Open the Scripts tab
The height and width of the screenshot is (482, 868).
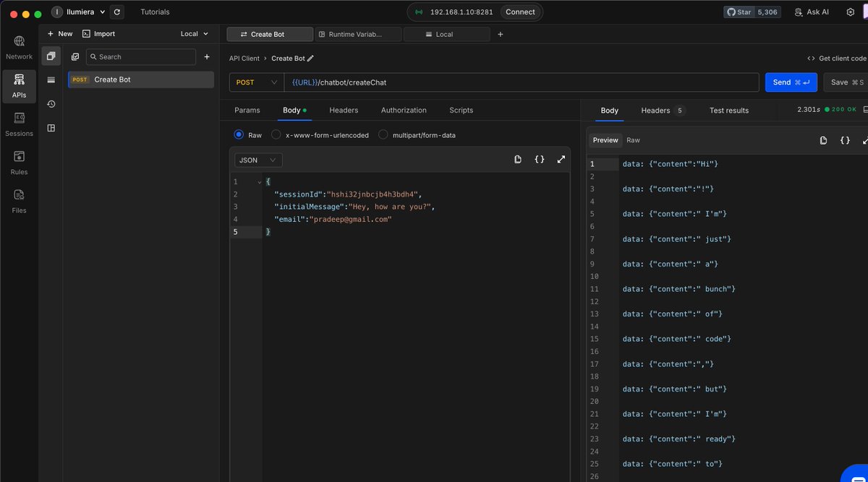tap(461, 111)
